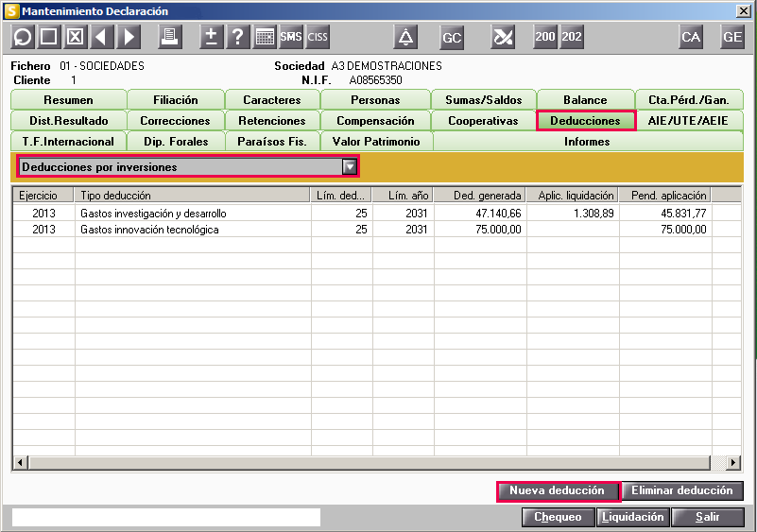Open the Personas tab
Image resolution: width=757 pixels, height=532 pixels.
pyautogui.click(x=375, y=100)
